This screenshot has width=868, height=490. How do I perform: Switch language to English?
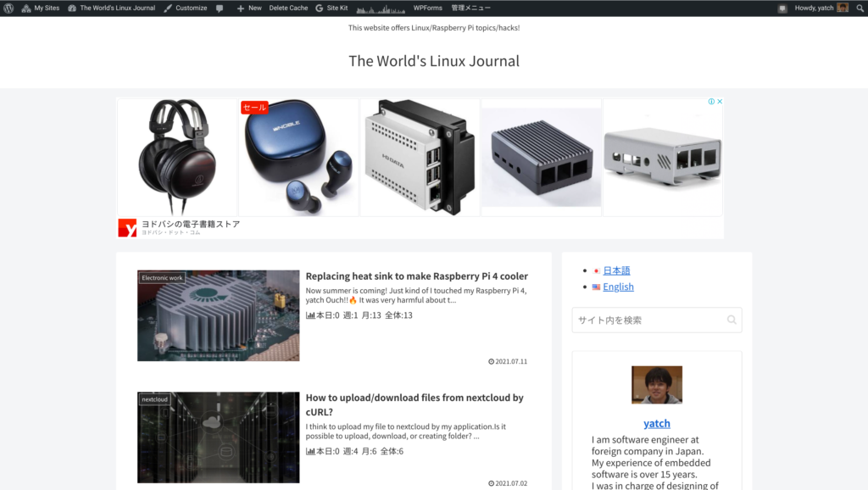point(618,287)
